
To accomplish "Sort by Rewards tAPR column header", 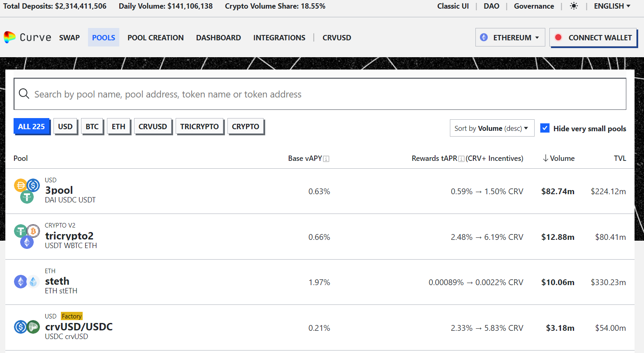I will 467,158.
